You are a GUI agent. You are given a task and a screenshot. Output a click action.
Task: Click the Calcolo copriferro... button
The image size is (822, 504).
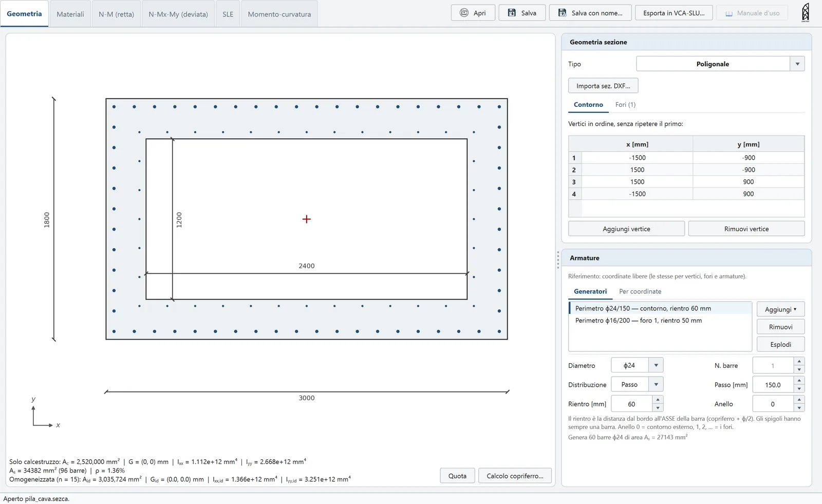[x=515, y=476]
